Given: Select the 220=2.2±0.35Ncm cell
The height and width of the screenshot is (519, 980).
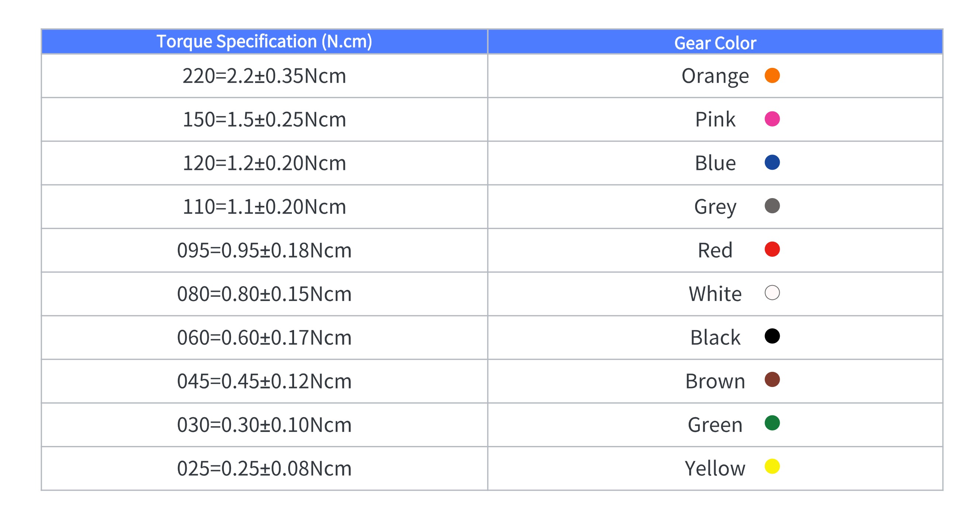Looking at the screenshot, I should tap(265, 76).
